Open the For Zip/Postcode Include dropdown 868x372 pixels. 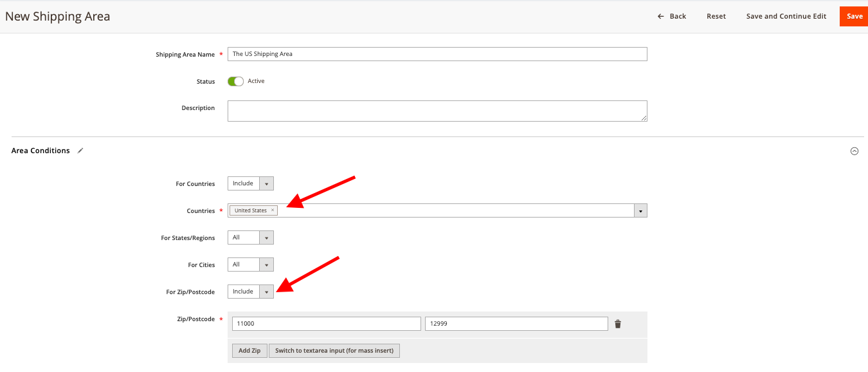[267, 291]
